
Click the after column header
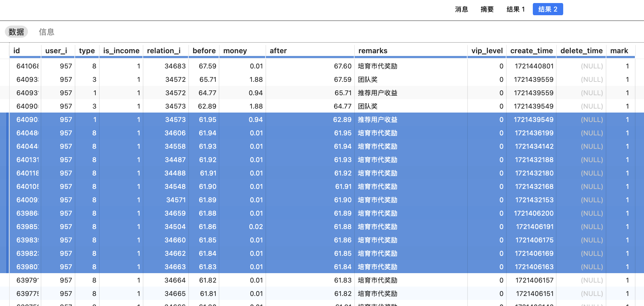310,51
